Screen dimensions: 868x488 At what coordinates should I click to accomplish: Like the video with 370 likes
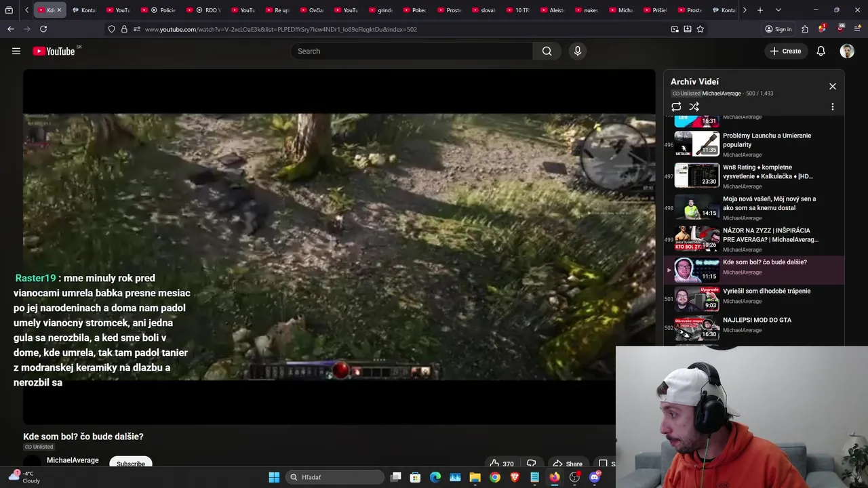click(502, 464)
